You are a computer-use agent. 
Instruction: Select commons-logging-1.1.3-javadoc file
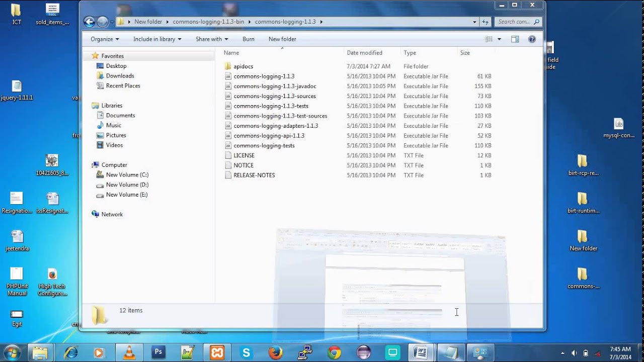point(275,86)
